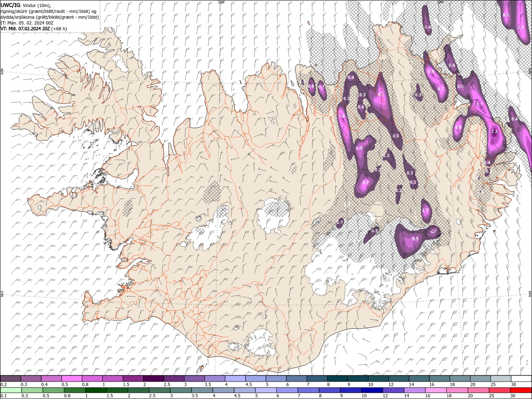
Task: Click the lower legend swatch starting at 5
Action: pos(266,390)
